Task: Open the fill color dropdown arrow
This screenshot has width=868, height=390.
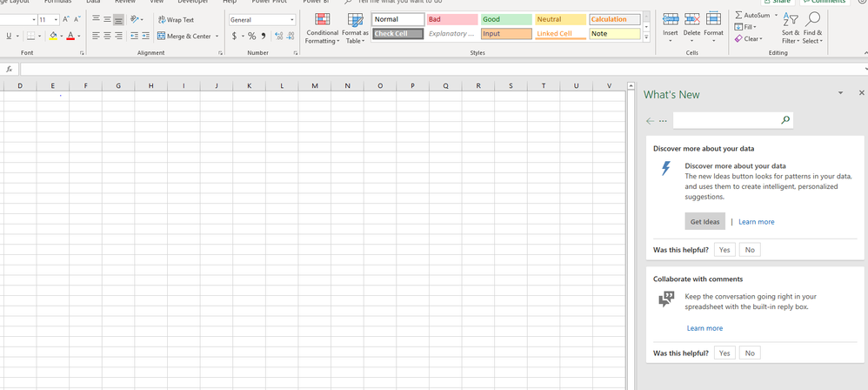Action: click(x=62, y=36)
